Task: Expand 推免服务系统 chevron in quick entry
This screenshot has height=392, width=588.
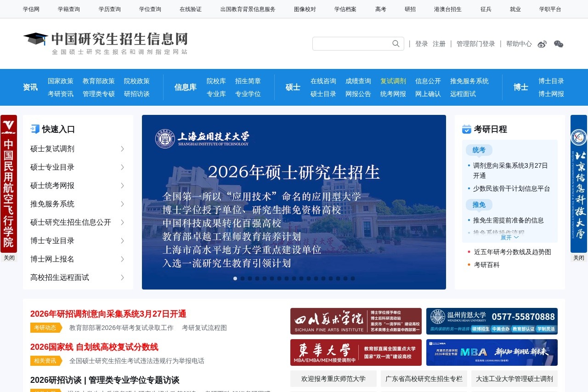Action: click(123, 204)
